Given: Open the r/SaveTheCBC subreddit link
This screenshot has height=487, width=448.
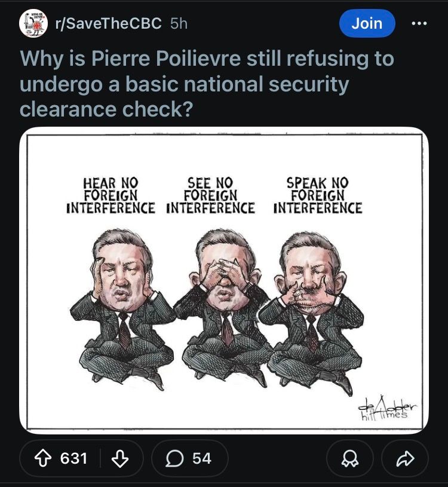Looking at the screenshot, I should click(109, 23).
